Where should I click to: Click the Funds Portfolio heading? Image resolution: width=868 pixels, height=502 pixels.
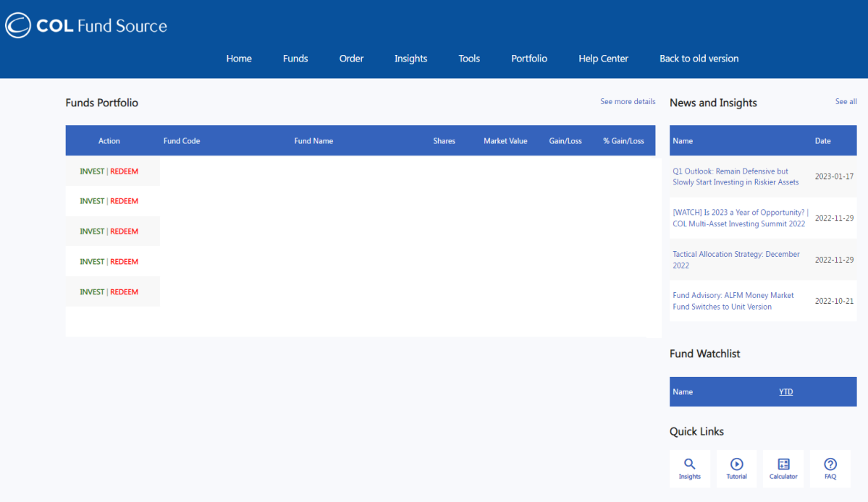102,103
